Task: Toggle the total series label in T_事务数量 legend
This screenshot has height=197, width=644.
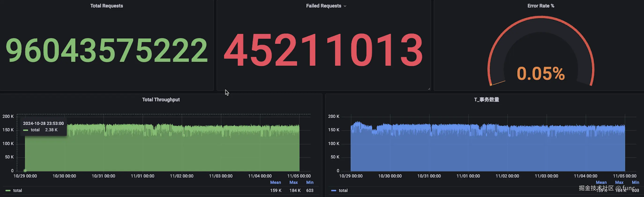Action: click(x=343, y=190)
